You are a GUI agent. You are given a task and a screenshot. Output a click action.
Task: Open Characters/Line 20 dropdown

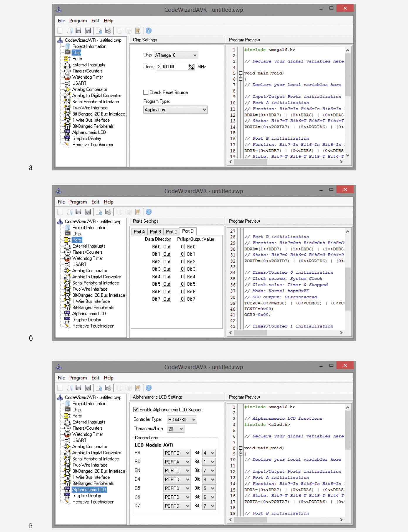coord(176,429)
